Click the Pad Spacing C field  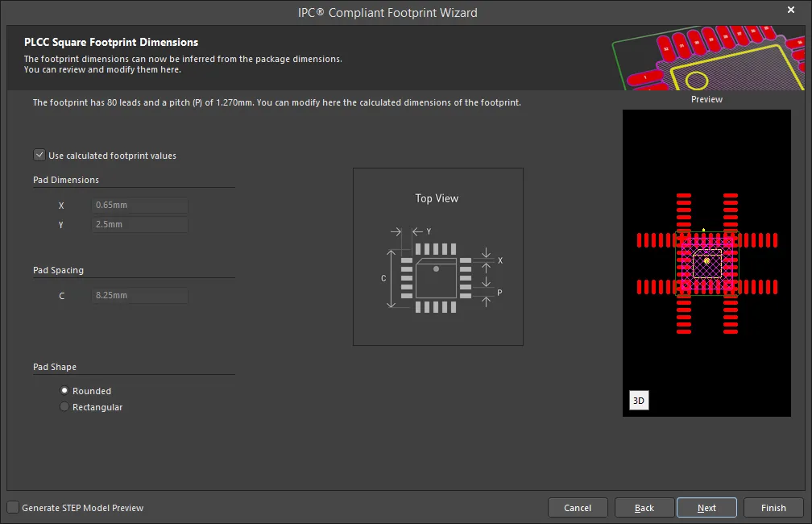pyautogui.click(x=140, y=295)
